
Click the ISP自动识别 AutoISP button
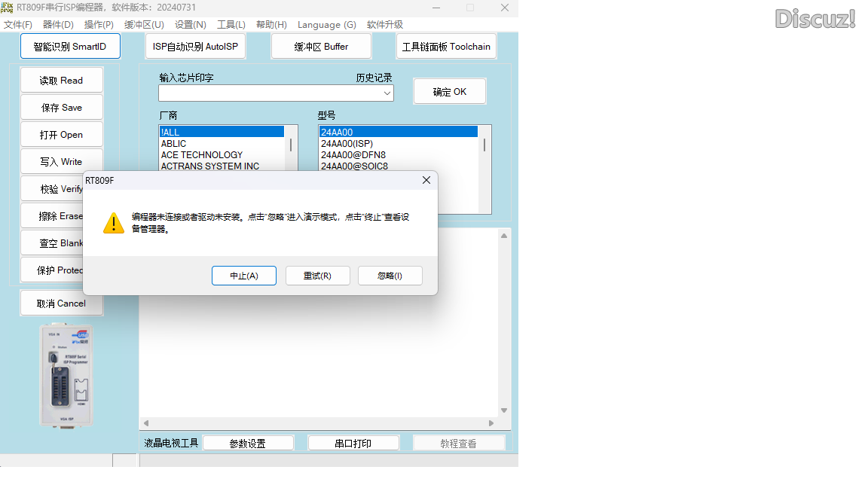point(195,47)
